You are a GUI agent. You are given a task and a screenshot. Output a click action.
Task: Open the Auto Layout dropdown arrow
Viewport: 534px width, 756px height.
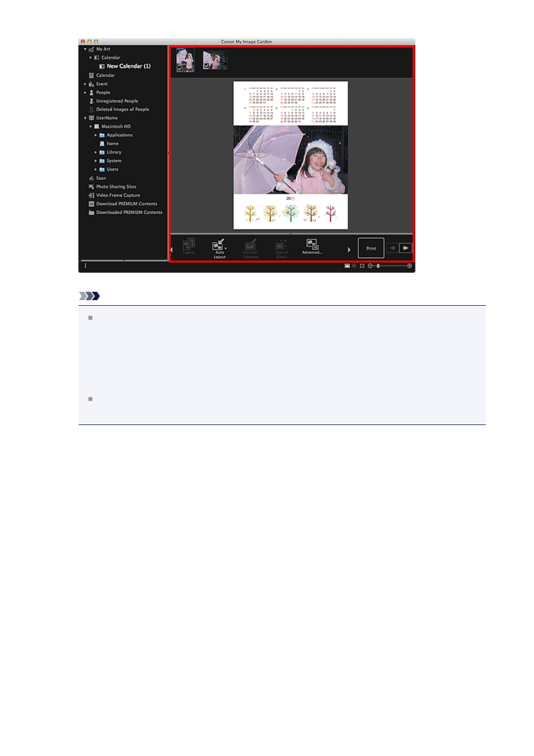coord(226,249)
